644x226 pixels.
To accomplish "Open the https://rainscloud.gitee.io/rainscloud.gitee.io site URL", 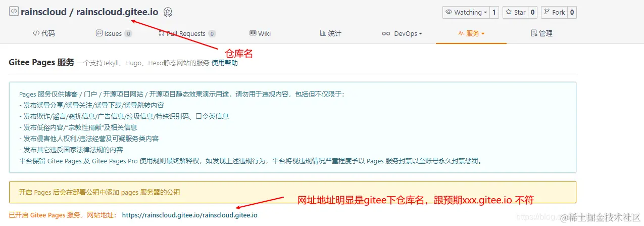I will pos(189,215).
